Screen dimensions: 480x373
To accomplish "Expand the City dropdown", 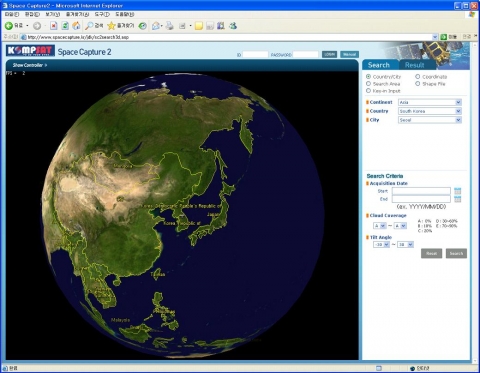I will click(x=430, y=120).
